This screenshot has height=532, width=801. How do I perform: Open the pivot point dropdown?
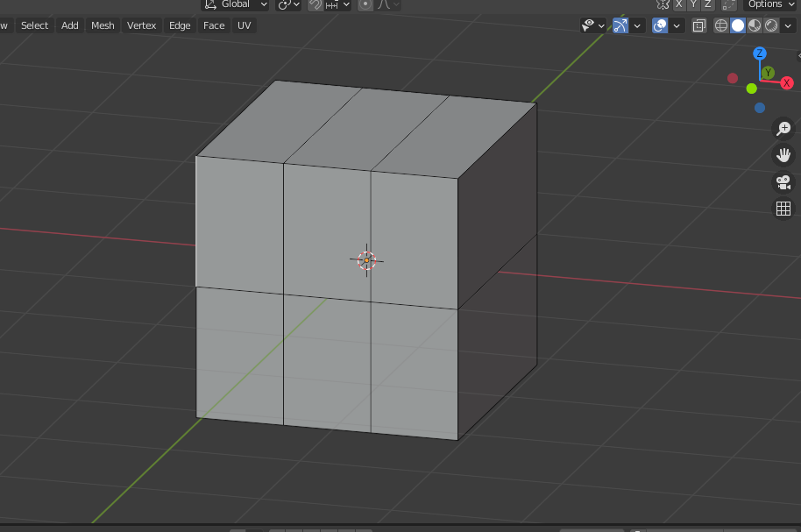288,4
